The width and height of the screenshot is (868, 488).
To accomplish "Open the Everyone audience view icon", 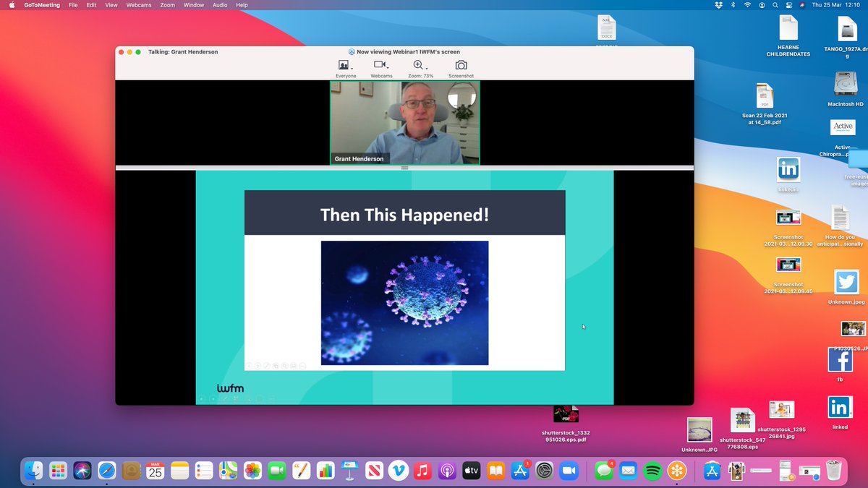I will point(344,65).
